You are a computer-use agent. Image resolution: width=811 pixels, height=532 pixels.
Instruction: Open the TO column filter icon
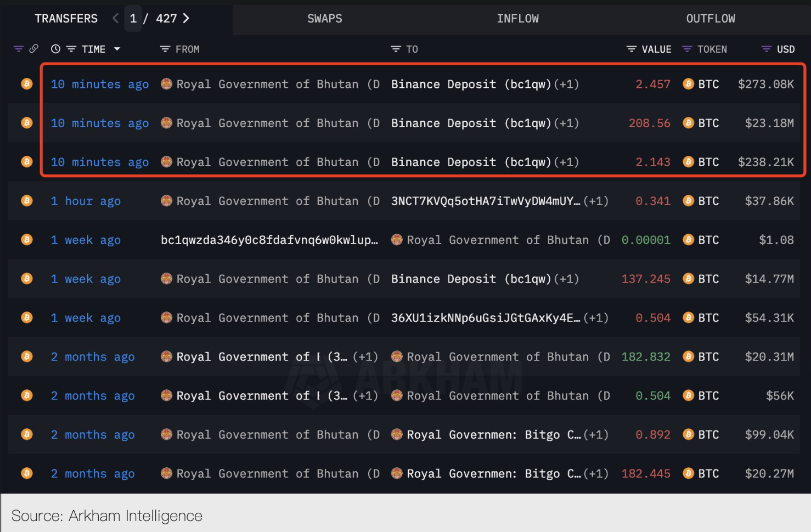[396, 49]
